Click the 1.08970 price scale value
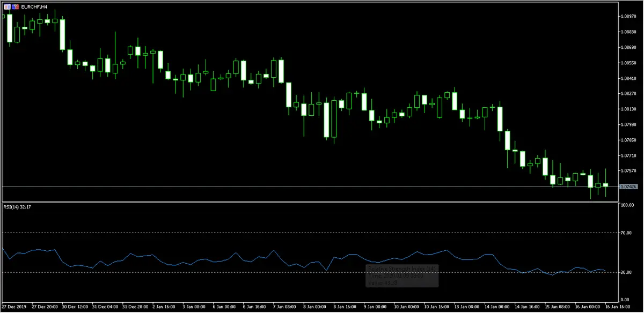644x313 pixels. 628,16
